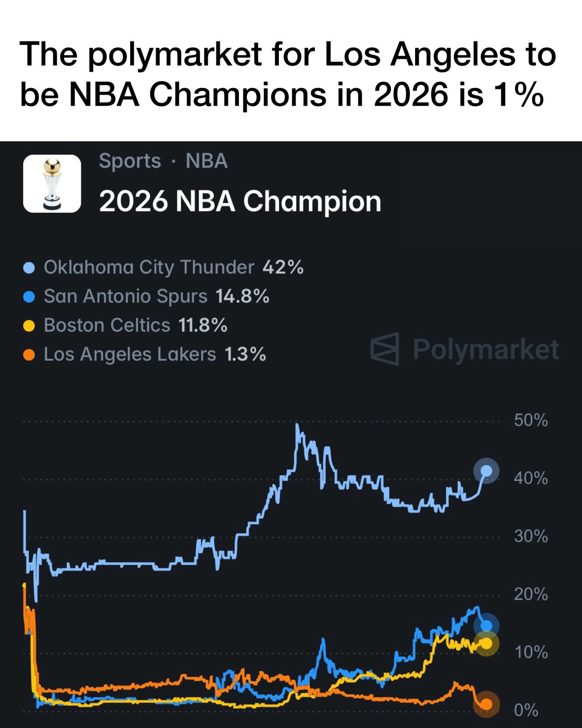Select the Boston Celtics legend label
Viewport: 582px width, 728px height.
pos(107,325)
